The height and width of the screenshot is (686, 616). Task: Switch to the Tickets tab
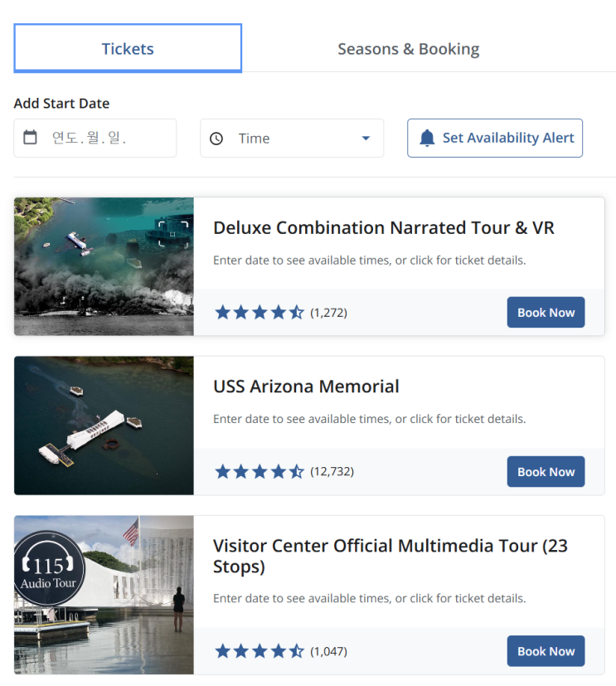128,48
